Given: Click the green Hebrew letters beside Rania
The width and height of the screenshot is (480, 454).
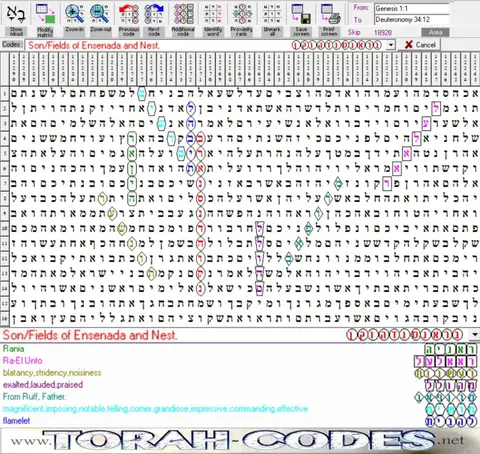Looking at the screenshot, I should (x=451, y=349).
